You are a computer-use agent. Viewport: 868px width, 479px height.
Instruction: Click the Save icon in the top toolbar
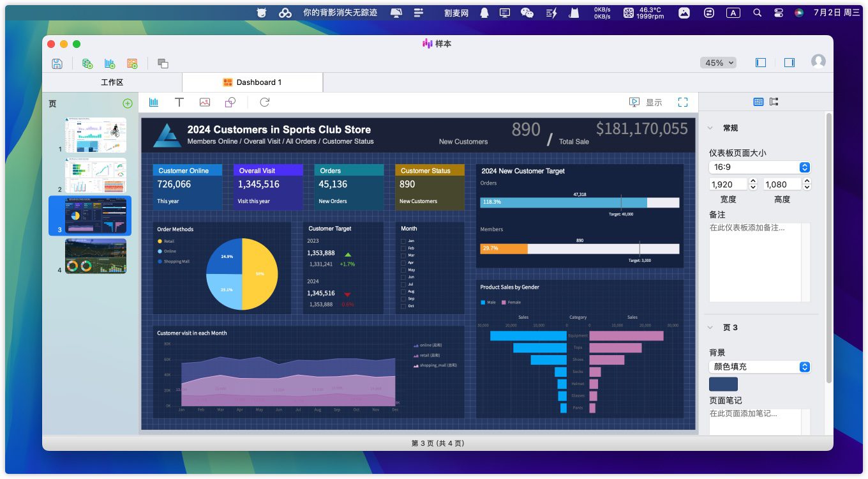(57, 63)
